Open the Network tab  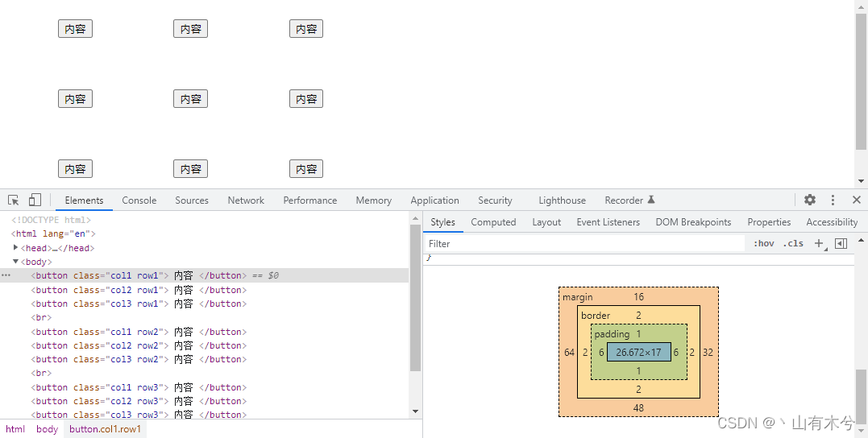(x=246, y=200)
